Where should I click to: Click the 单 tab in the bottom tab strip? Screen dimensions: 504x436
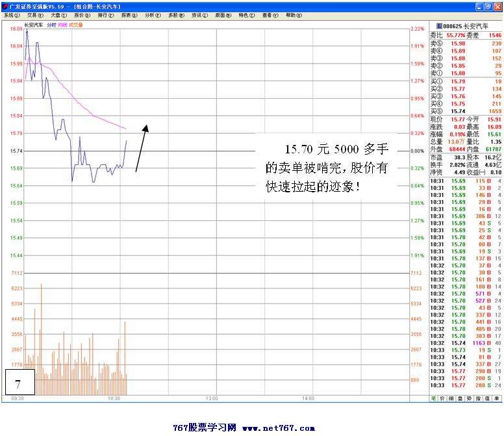tap(498, 398)
